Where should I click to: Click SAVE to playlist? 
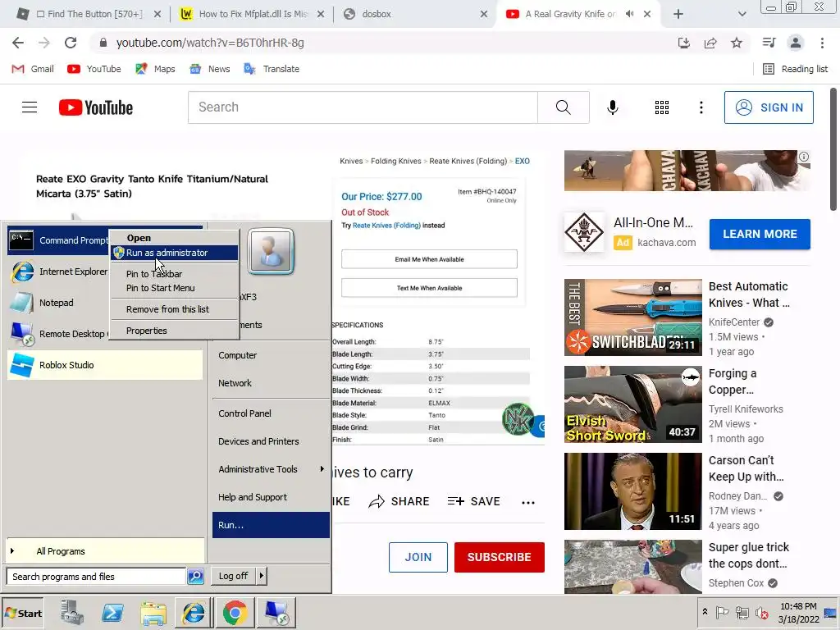tap(473, 501)
